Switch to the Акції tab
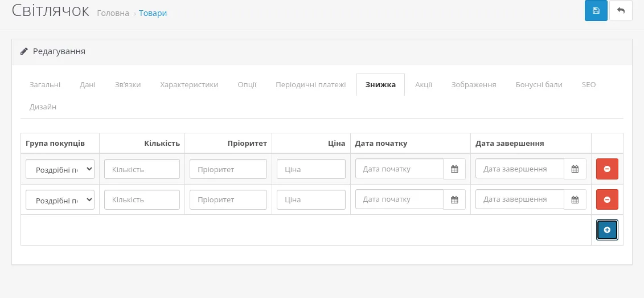 [423, 85]
